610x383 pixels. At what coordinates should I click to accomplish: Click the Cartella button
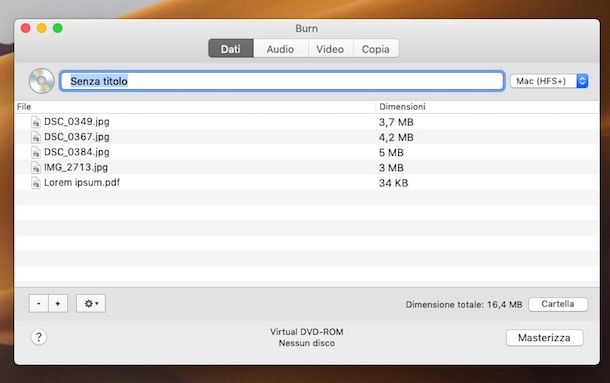point(558,304)
